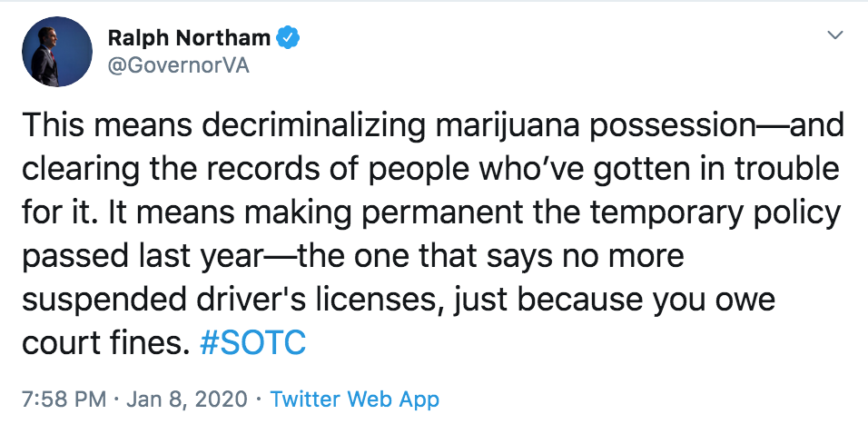Image resolution: width=868 pixels, height=434 pixels.
Task: Click the phrase "court fines" in the tweet
Action: click(x=103, y=344)
